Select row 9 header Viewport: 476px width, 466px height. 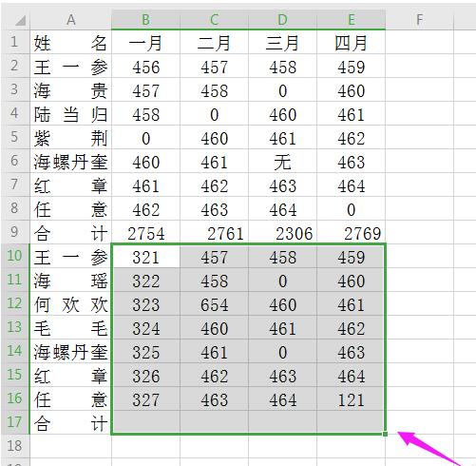15,232
